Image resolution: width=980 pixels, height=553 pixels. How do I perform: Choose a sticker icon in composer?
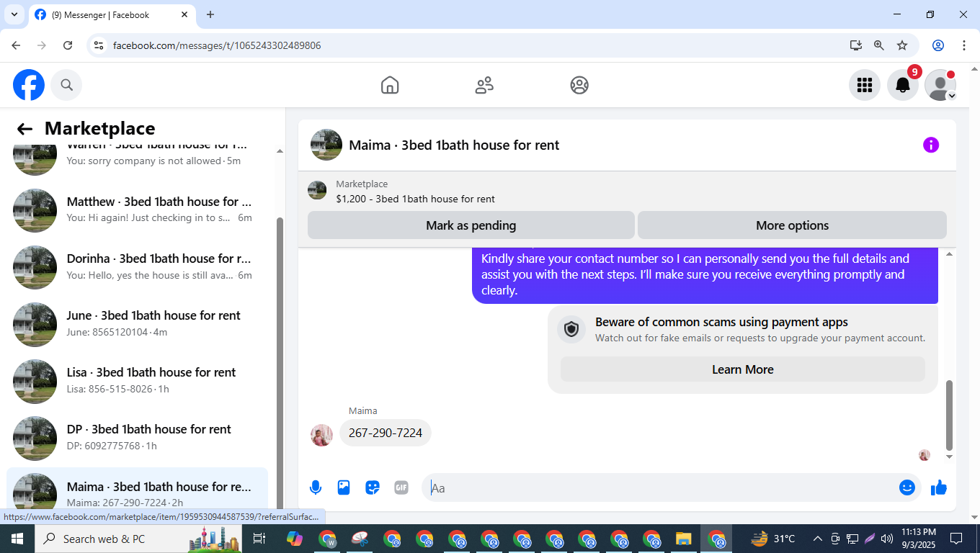[x=373, y=487]
